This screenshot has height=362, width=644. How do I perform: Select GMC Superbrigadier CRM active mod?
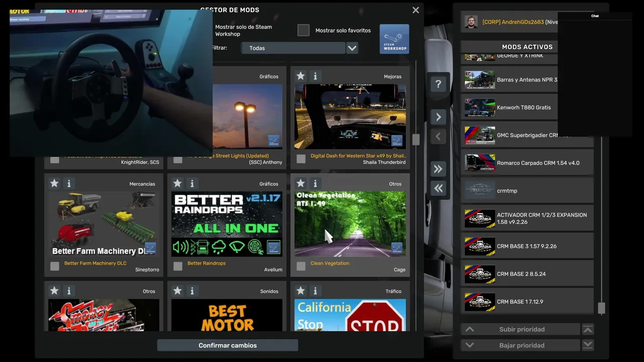509,135
